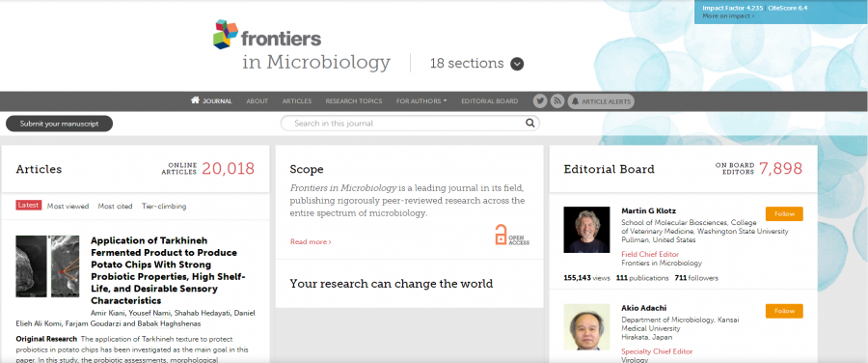The width and height of the screenshot is (868, 363).
Task: Expand the 18 sections dropdown arrow
Action: (x=517, y=64)
